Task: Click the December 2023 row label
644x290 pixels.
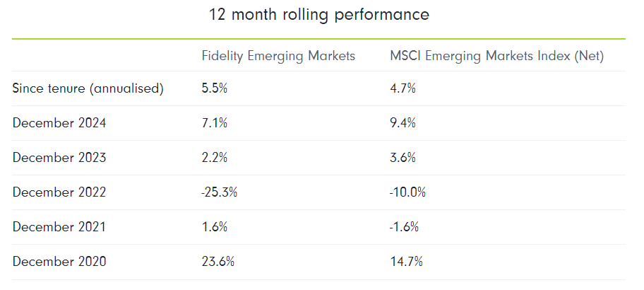Action: point(59,158)
